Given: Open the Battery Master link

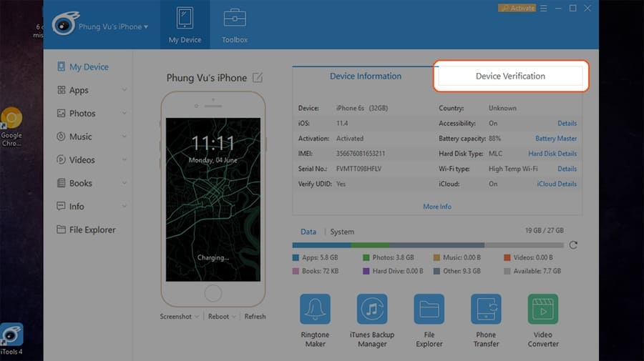Looking at the screenshot, I should click(556, 139).
